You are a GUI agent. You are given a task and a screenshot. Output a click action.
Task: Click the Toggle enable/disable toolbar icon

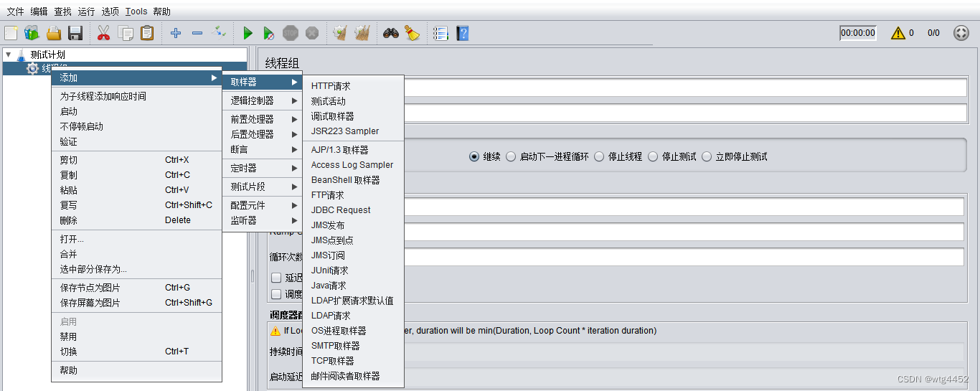pos(220,32)
